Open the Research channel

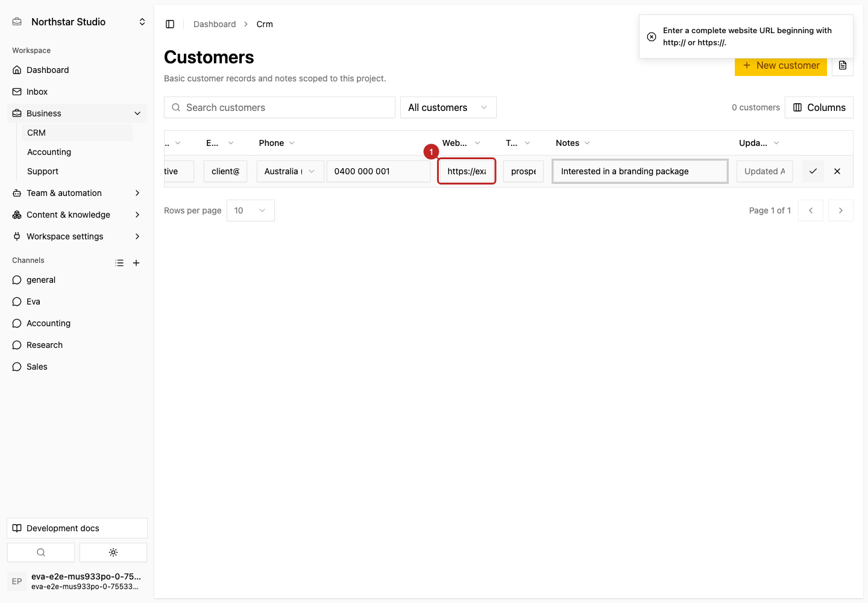point(77,345)
